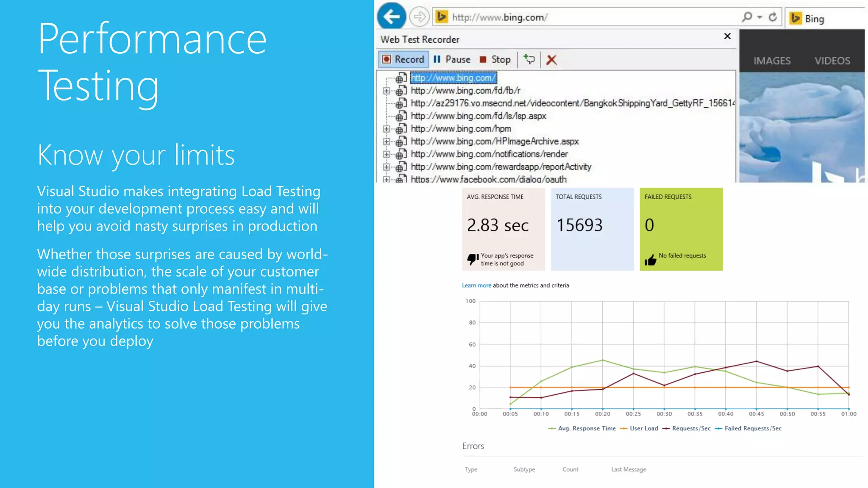Open the address bar dropdown arrow
This screenshot has width=868, height=488.
pyautogui.click(x=759, y=17)
